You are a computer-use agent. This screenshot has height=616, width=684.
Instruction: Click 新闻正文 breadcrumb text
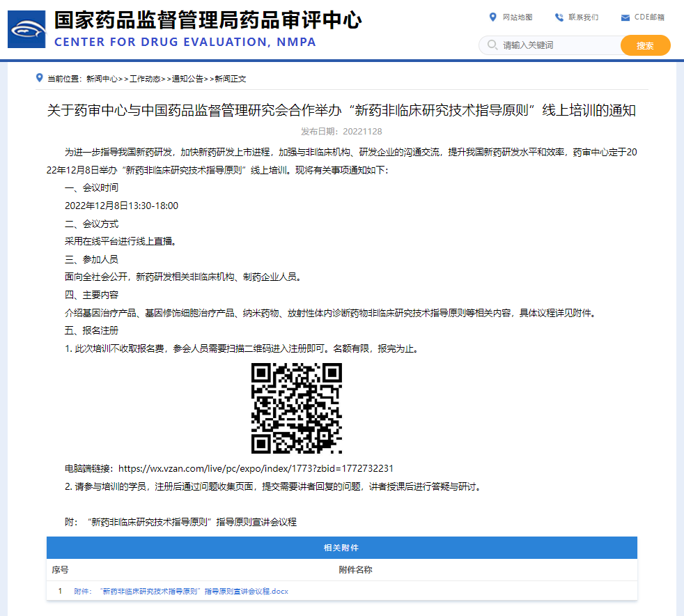(x=231, y=79)
